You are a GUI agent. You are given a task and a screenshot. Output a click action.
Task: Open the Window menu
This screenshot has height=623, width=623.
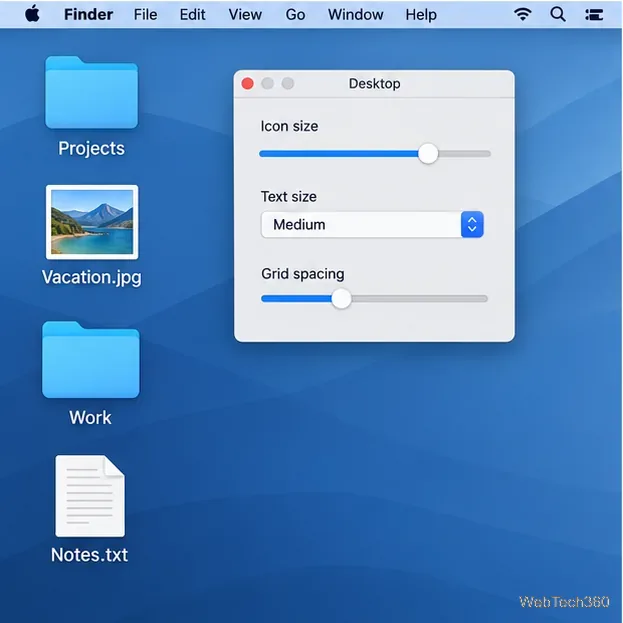tap(355, 15)
